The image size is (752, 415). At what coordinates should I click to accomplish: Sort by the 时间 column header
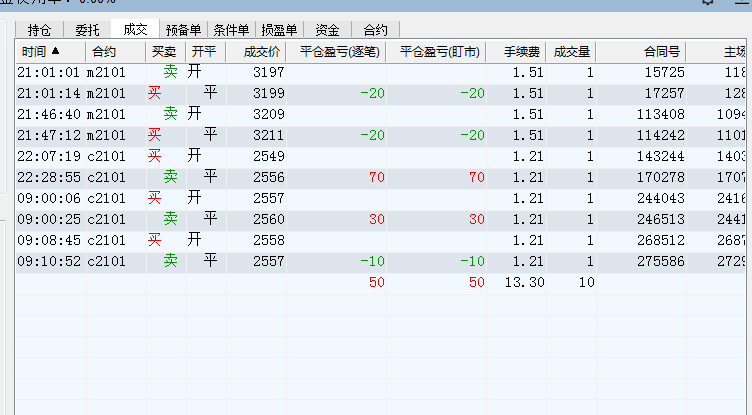pyautogui.click(x=50, y=52)
